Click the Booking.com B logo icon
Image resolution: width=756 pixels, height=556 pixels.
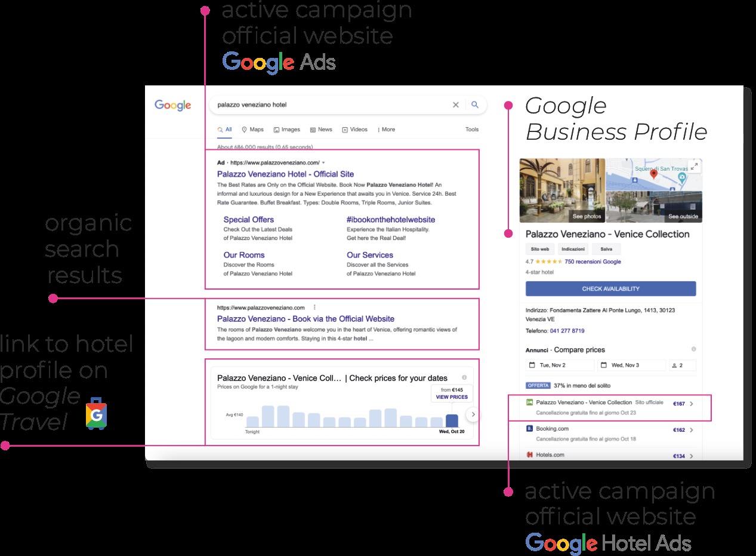[x=529, y=429]
